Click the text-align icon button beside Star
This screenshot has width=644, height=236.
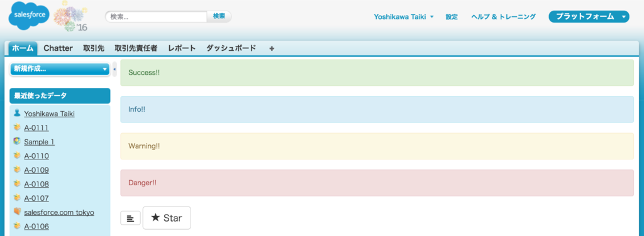131,218
